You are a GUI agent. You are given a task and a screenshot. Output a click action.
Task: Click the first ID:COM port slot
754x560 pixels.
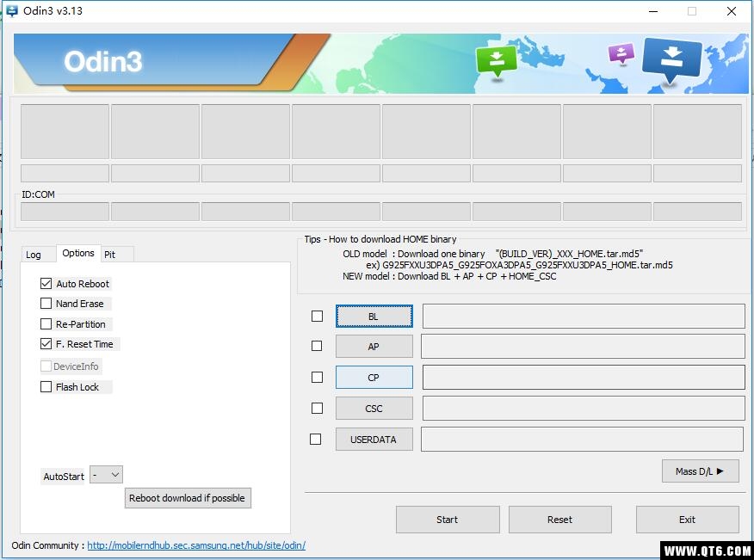tap(65, 212)
